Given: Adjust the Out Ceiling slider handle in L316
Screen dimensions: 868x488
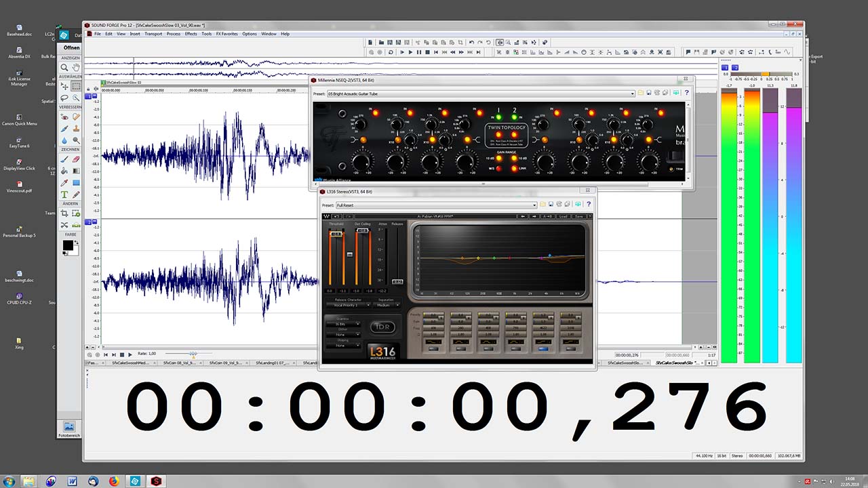Looking at the screenshot, I should coord(363,230).
